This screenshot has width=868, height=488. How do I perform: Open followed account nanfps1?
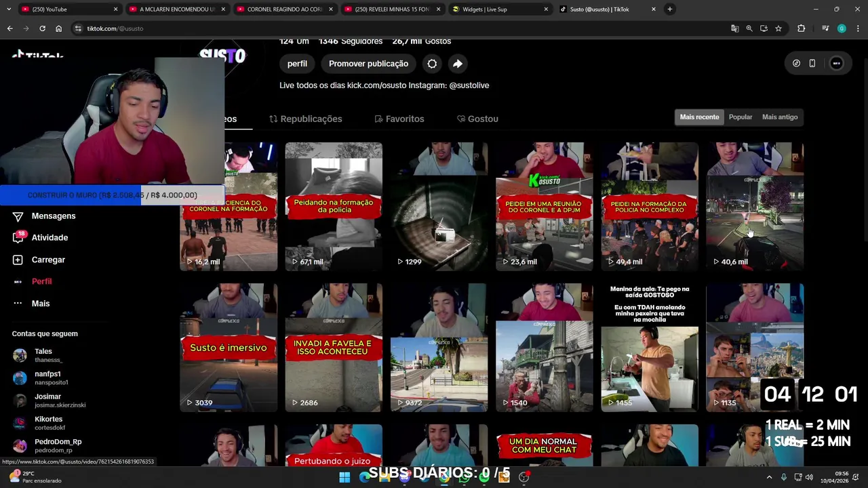click(x=41, y=378)
